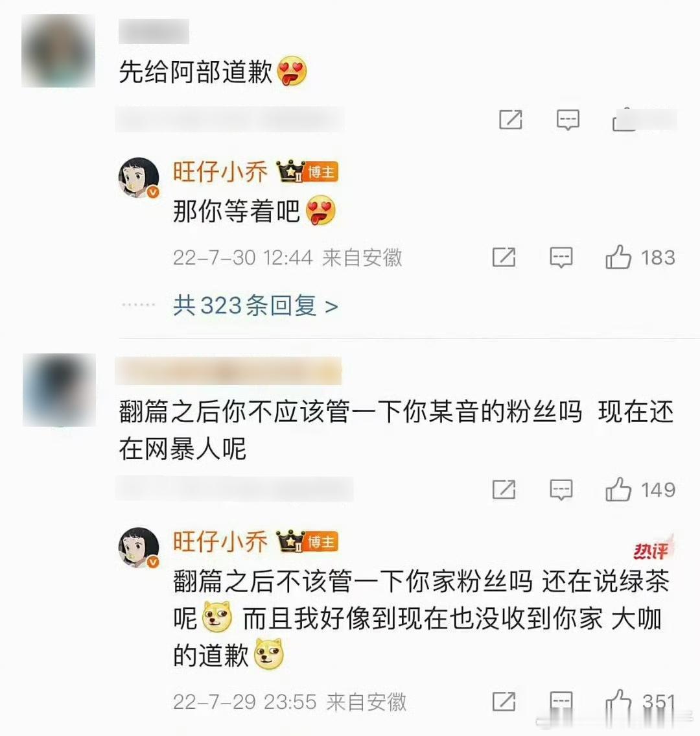700x736 pixels.
Task: Share the reply dated 22-7-29 23:55
Action: pyautogui.click(x=504, y=702)
